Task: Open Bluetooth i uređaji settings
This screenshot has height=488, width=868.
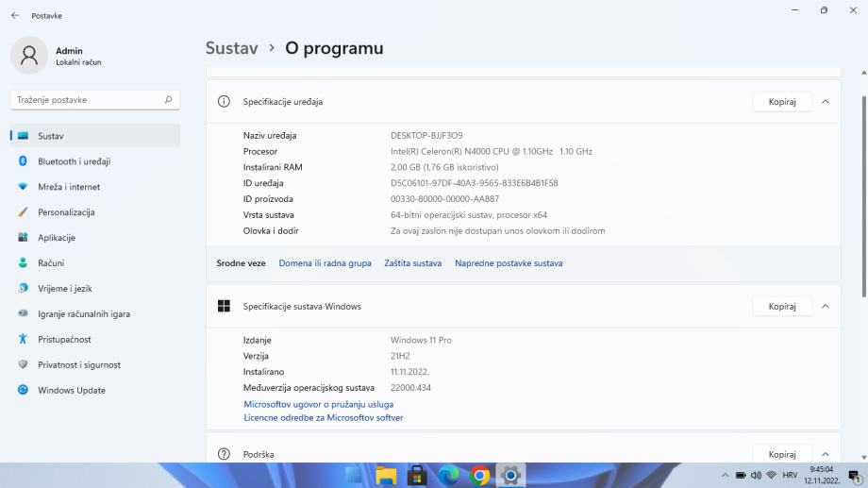Action: point(95,161)
